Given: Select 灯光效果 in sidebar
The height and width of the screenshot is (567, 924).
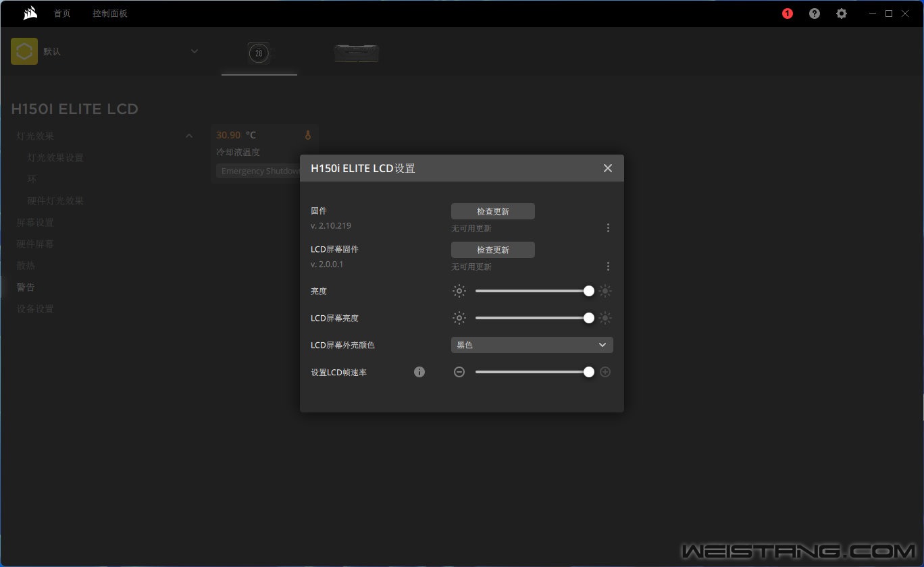Looking at the screenshot, I should click(35, 136).
